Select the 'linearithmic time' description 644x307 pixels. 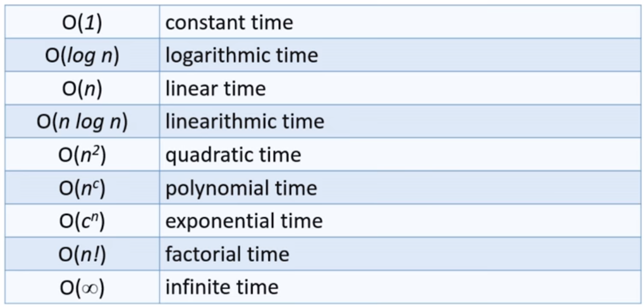pos(244,122)
